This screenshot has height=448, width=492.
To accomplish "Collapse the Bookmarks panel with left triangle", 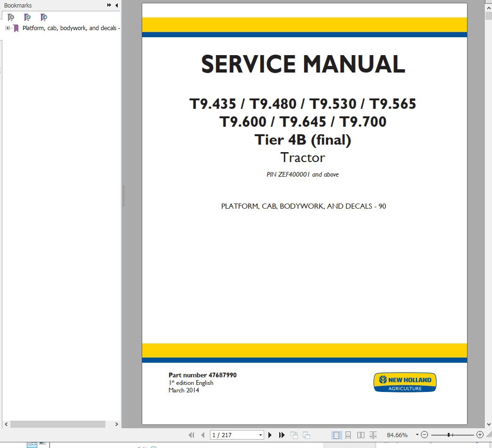I will click(x=117, y=5).
